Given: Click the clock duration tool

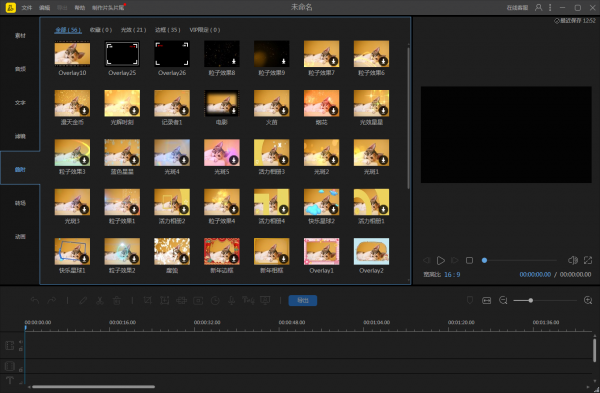Looking at the screenshot, I should pyautogui.click(x=215, y=301).
